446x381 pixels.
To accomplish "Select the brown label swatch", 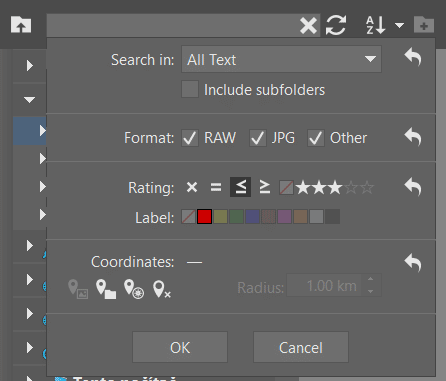I will (x=300, y=217).
